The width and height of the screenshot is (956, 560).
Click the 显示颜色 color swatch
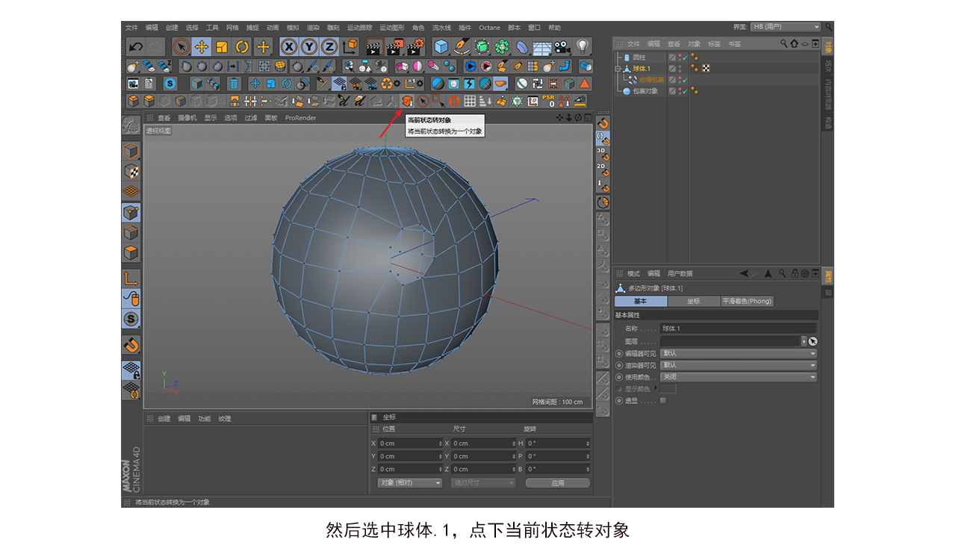coord(668,388)
